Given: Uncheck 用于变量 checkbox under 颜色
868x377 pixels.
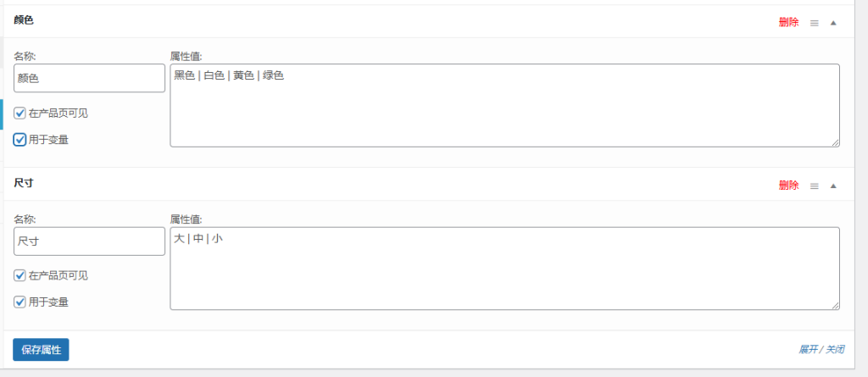Looking at the screenshot, I should [20, 140].
